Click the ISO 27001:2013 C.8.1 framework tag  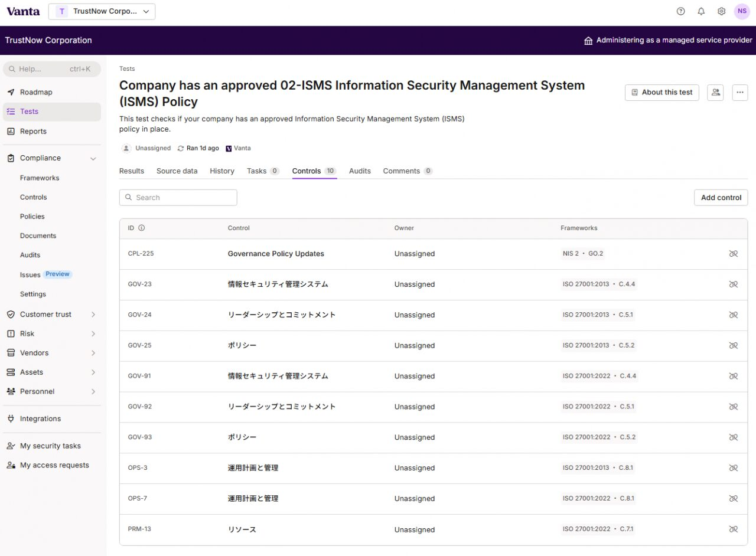tap(598, 468)
